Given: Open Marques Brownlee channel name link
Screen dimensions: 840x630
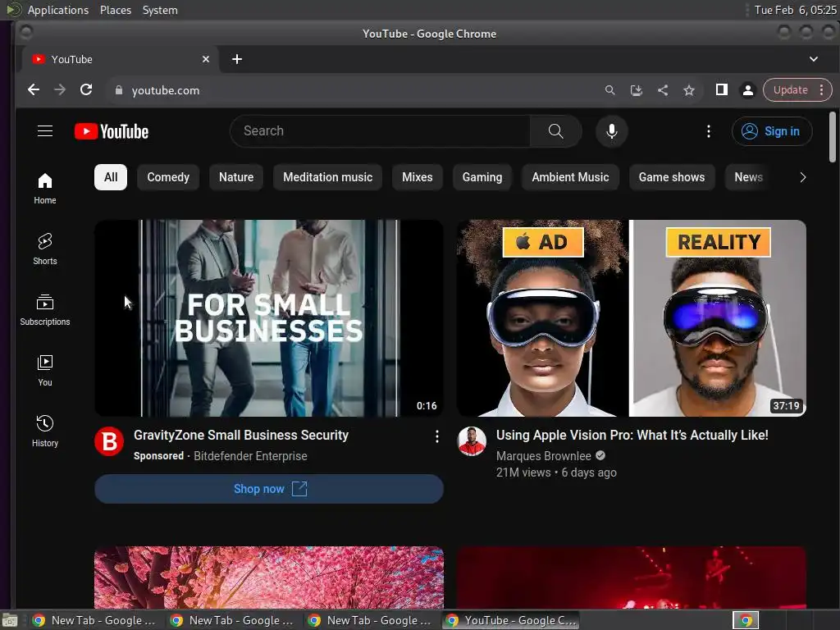Looking at the screenshot, I should pos(543,456).
